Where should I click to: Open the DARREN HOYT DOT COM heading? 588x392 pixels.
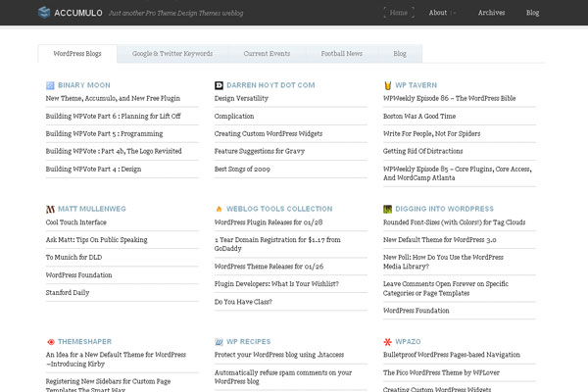click(x=270, y=85)
